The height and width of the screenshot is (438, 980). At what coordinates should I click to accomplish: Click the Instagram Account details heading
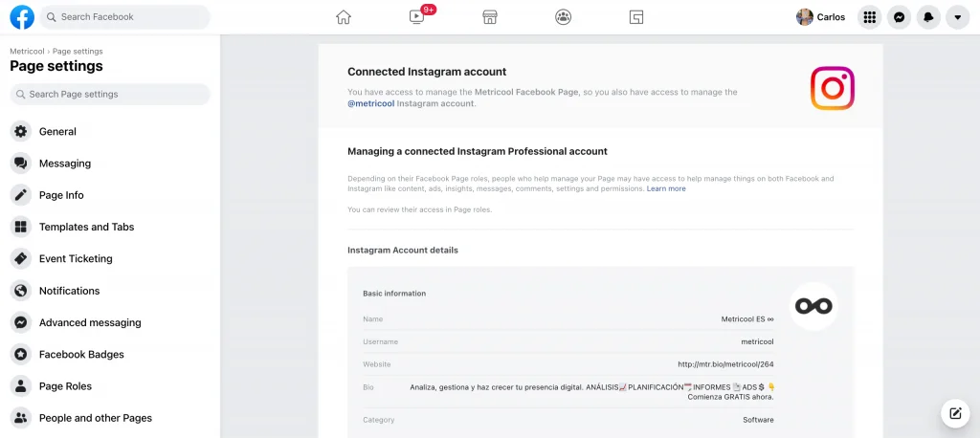click(x=403, y=250)
